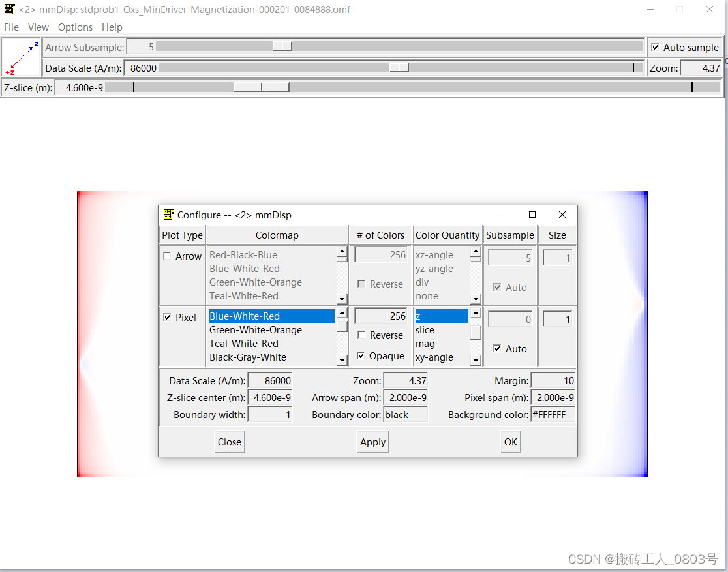Click Arrow span input field
Image resolution: width=728 pixels, height=572 pixels.
(x=405, y=397)
